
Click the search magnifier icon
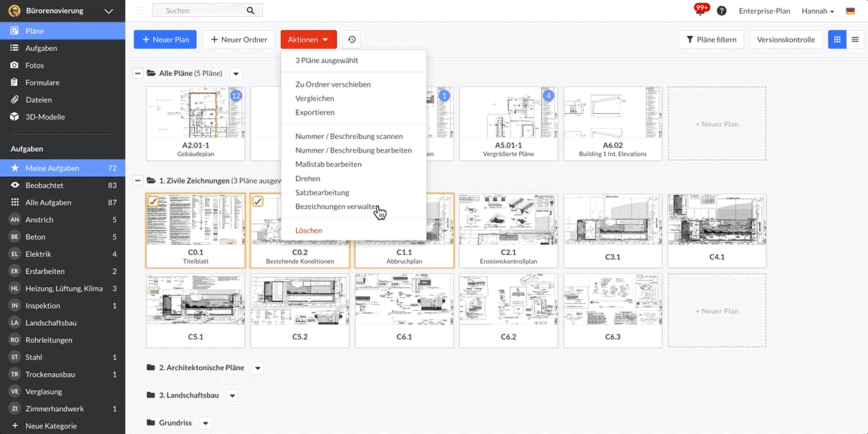pyautogui.click(x=250, y=11)
